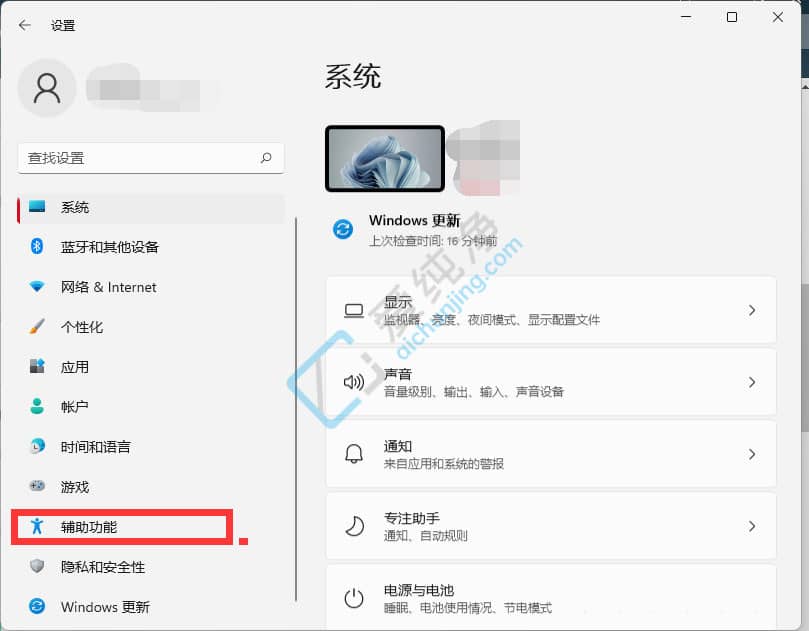Open 应用 settings page

pos(151,367)
